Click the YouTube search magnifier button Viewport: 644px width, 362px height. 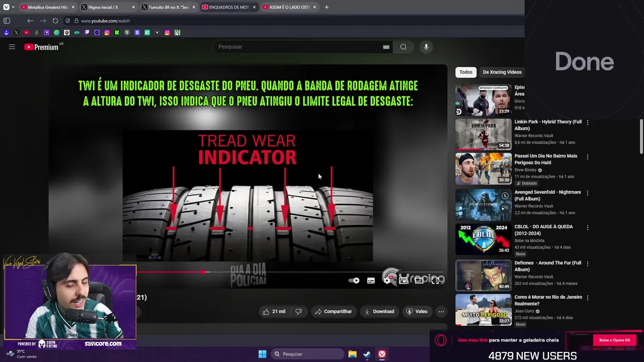(404, 47)
